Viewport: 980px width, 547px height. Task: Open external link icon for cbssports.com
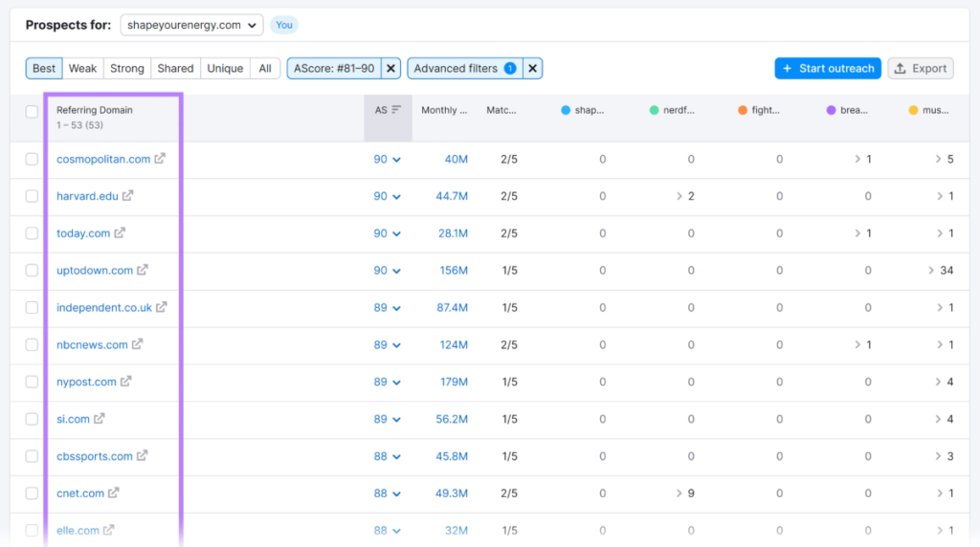[143, 456]
